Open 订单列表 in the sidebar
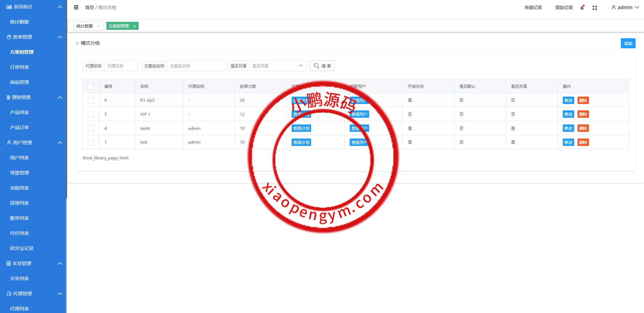This screenshot has width=644, height=313. (19, 67)
